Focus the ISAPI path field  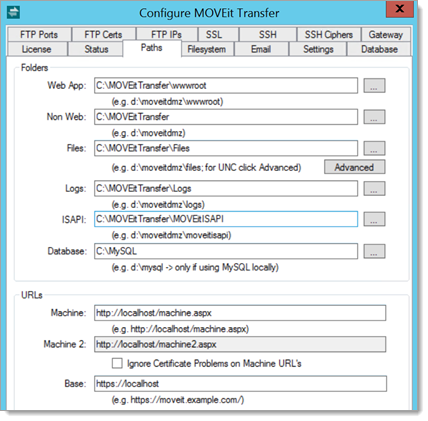[226, 219]
